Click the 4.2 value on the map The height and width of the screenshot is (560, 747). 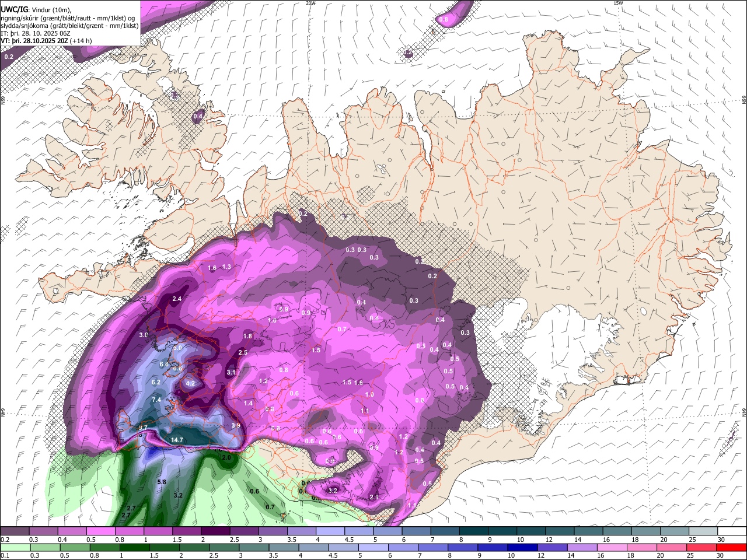pyautogui.click(x=190, y=383)
